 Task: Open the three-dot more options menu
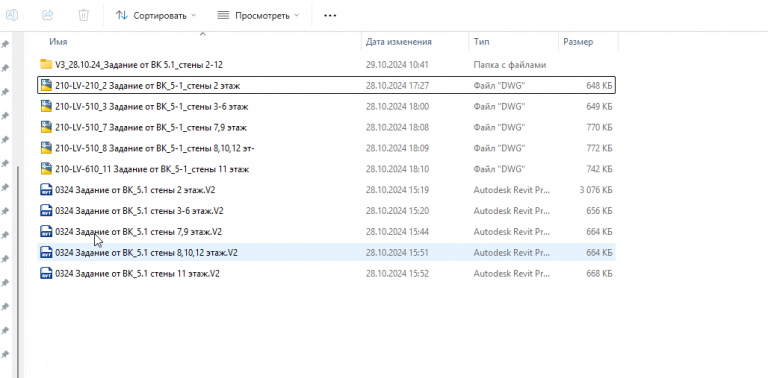[x=330, y=16]
